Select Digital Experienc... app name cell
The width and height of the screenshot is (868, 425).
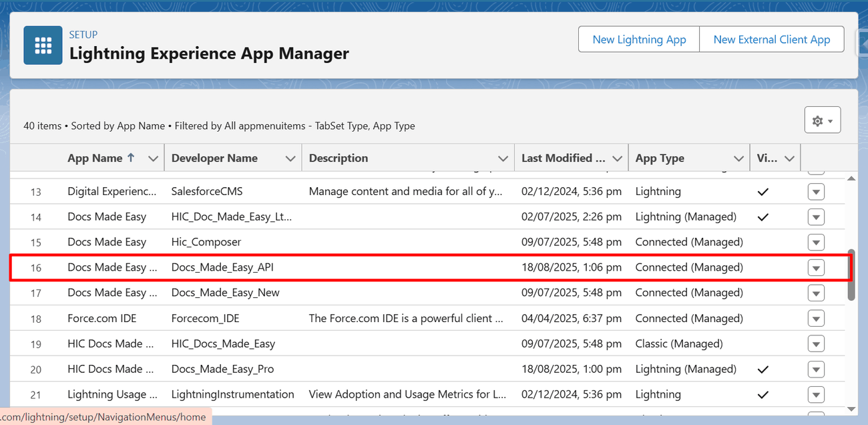click(x=112, y=191)
